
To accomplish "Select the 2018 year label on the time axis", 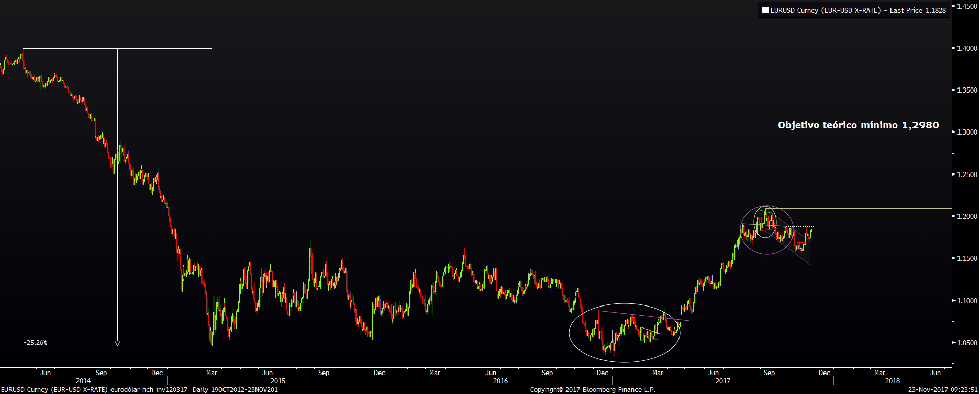I will pyautogui.click(x=893, y=381).
